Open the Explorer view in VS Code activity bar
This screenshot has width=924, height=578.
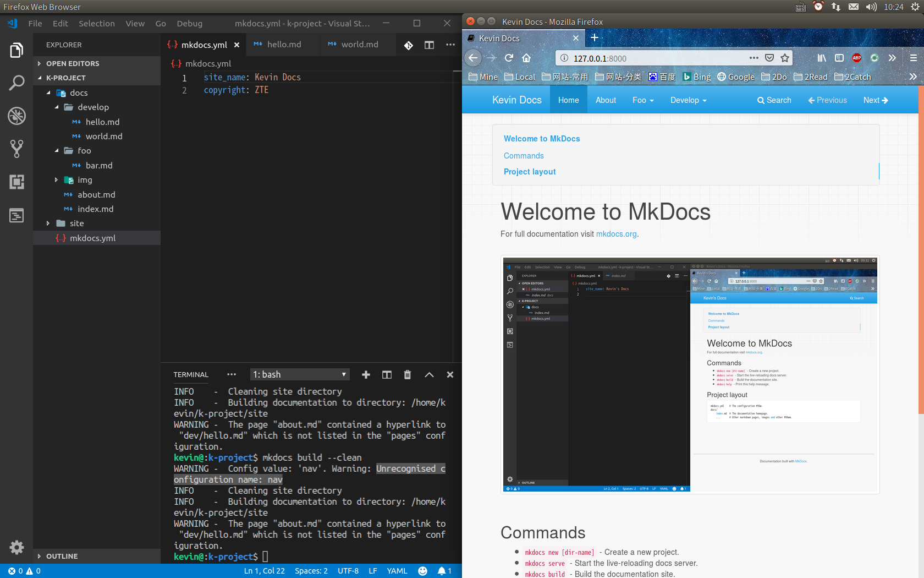(x=16, y=50)
